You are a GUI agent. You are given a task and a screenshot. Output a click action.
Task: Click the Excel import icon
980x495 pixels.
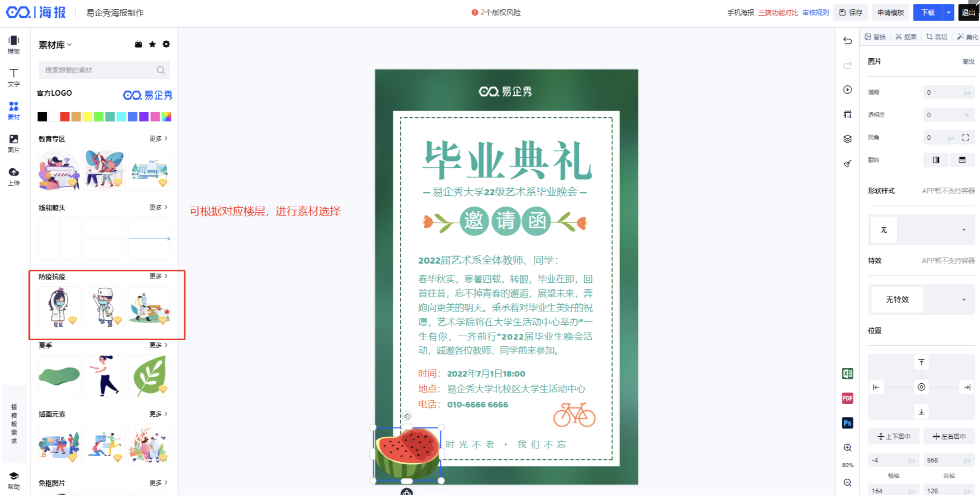tap(847, 374)
